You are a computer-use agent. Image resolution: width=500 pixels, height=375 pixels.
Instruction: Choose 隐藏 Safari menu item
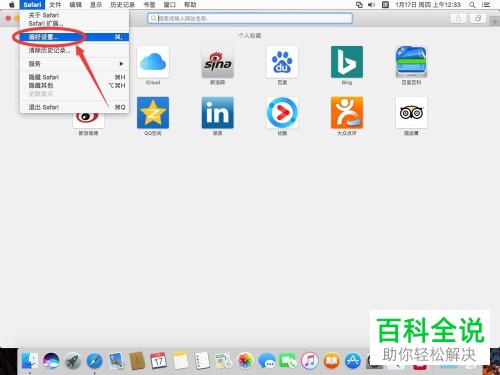click(74, 77)
